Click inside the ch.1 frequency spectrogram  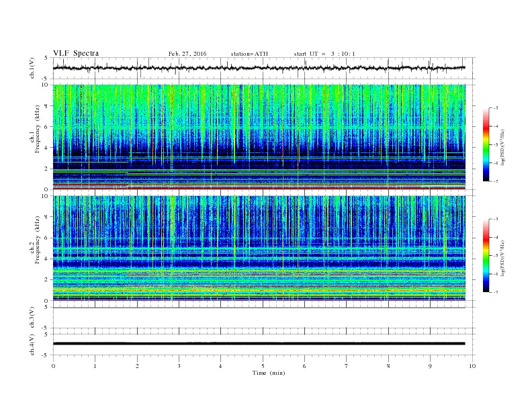[x=259, y=137]
